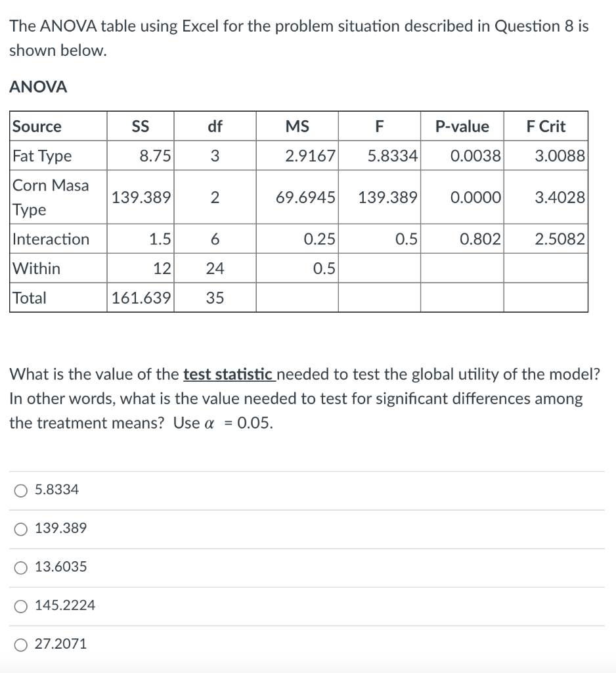Image resolution: width=616 pixels, height=673 pixels.
Task: Click the df column header
Action: click(x=215, y=126)
